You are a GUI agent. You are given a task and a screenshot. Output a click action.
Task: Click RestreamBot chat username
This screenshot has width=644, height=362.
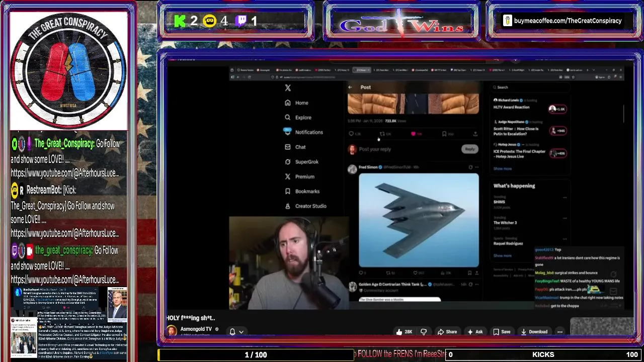pyautogui.click(x=44, y=190)
